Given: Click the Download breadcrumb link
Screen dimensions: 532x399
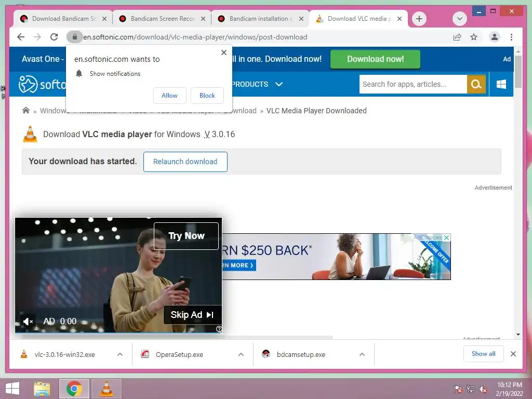Looking at the screenshot, I should tap(240, 111).
